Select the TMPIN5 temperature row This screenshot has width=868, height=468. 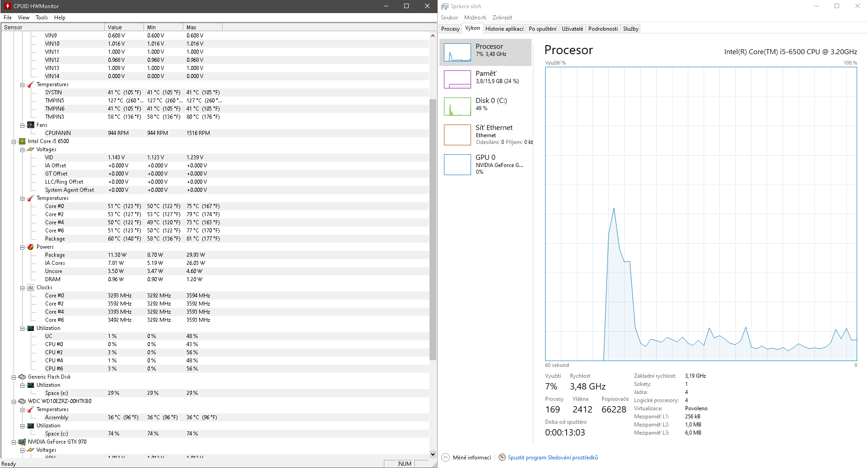point(215,101)
